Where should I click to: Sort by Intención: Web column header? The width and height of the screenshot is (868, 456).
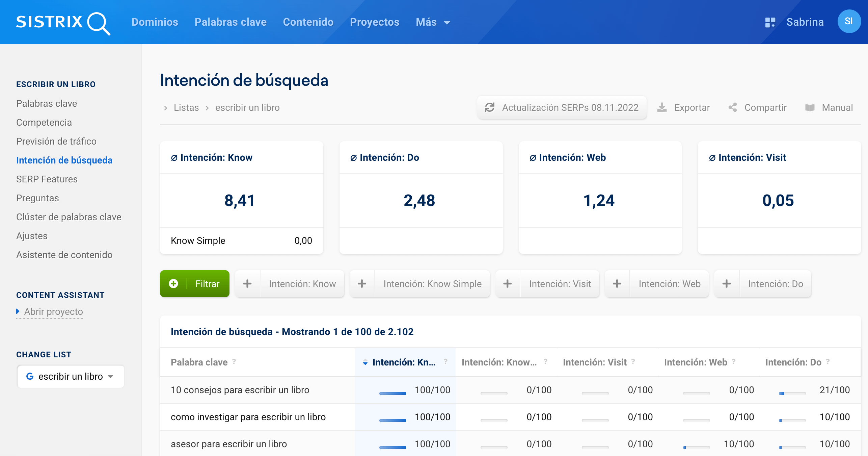click(x=695, y=362)
